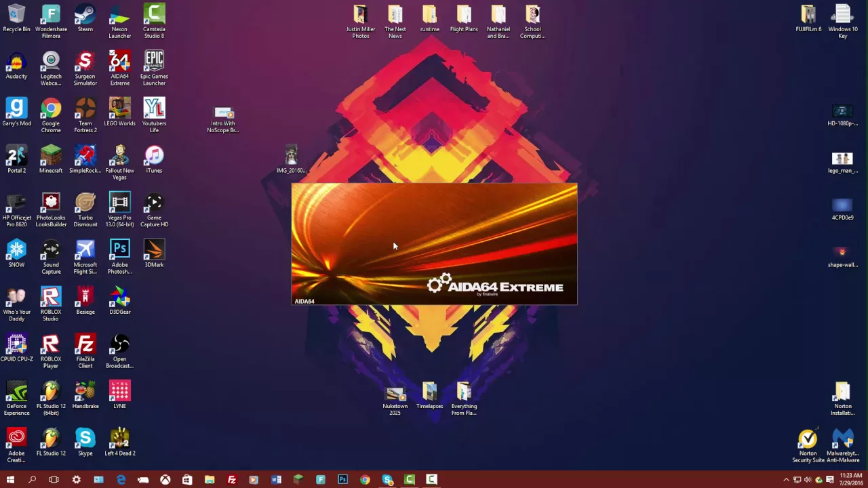Select Team Fortress 2 desktop icon
Viewport: 868px width, 488px height.
(85, 116)
